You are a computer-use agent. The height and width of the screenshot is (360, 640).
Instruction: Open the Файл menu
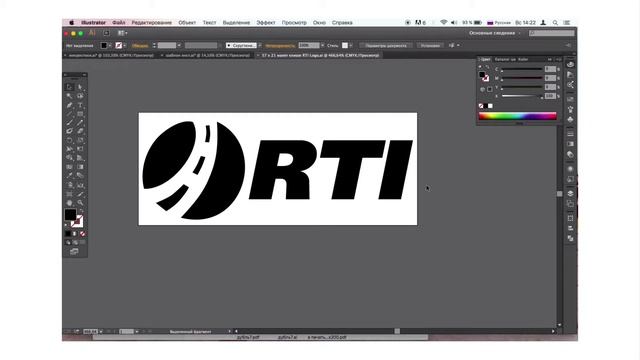(x=119, y=22)
